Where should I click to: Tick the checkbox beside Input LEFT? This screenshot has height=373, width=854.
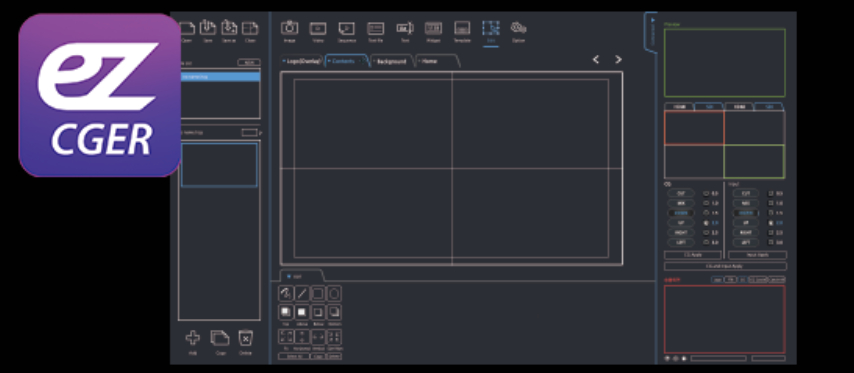pyautogui.click(x=771, y=242)
